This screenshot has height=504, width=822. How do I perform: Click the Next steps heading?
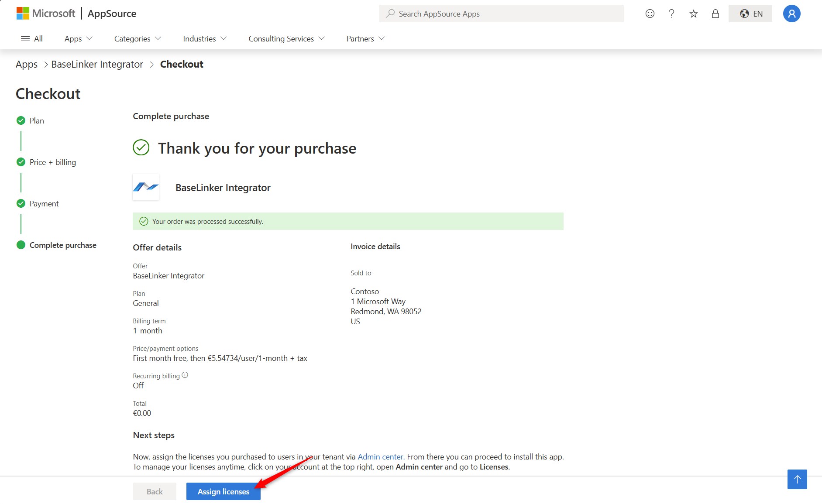click(154, 435)
